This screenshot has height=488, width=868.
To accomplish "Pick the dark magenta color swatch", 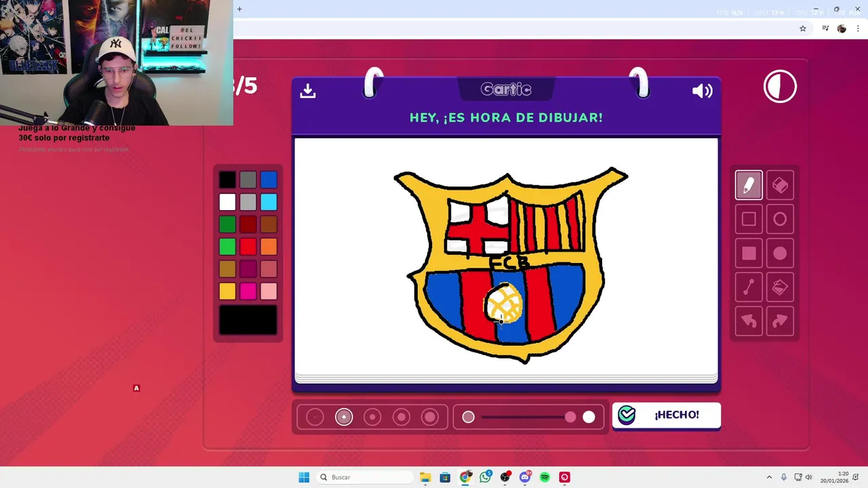I will click(x=248, y=269).
